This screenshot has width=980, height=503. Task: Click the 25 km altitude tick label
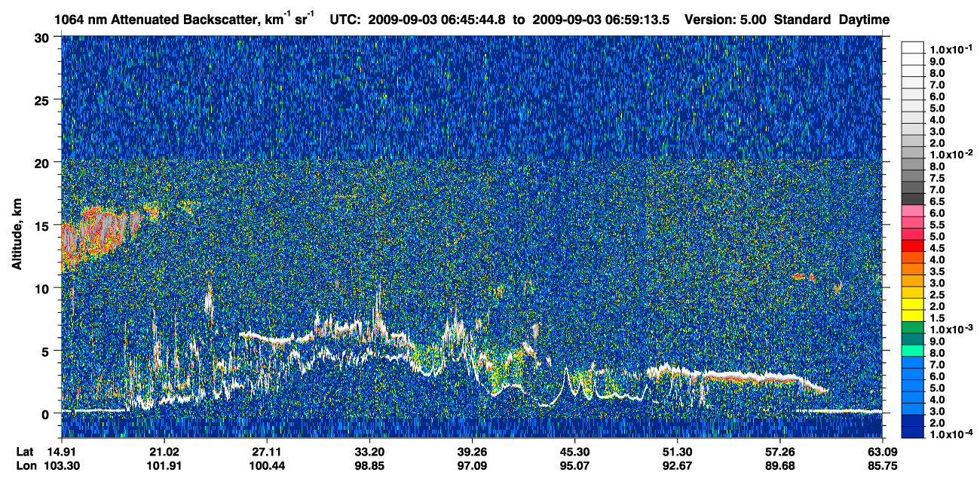pyautogui.click(x=44, y=100)
